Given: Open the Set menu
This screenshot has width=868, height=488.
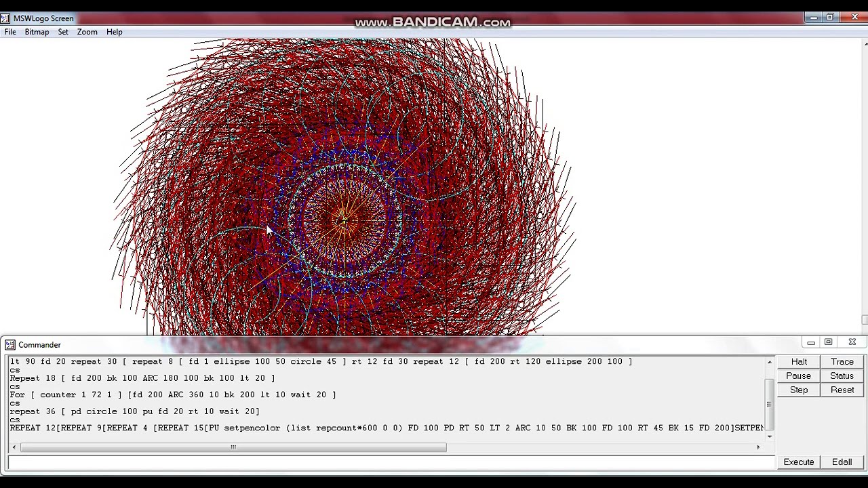Looking at the screenshot, I should point(63,32).
